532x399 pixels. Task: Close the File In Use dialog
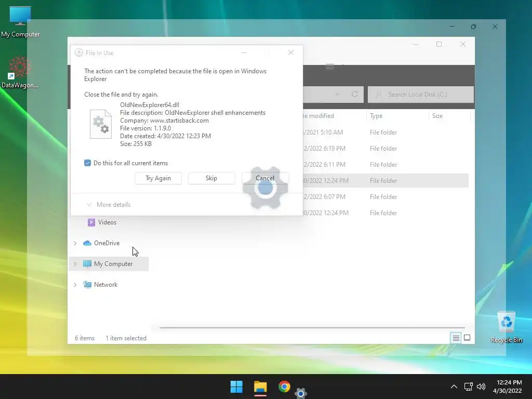[x=291, y=52]
